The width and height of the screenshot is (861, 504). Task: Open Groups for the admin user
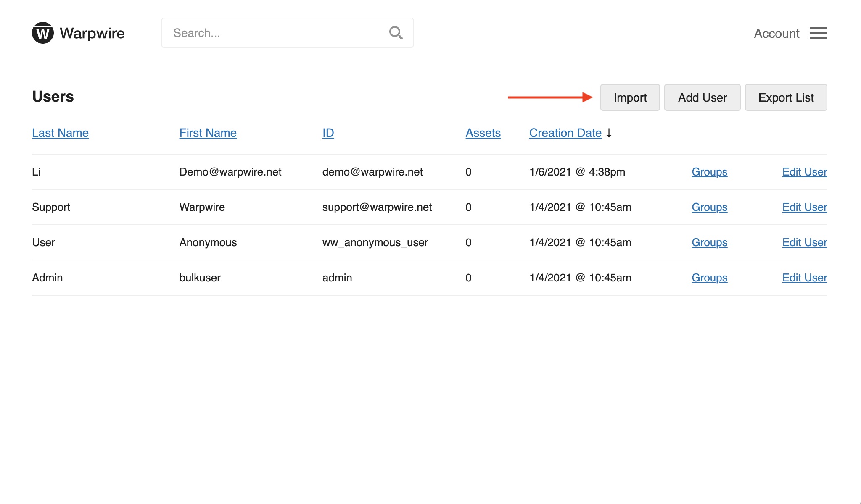tap(709, 278)
